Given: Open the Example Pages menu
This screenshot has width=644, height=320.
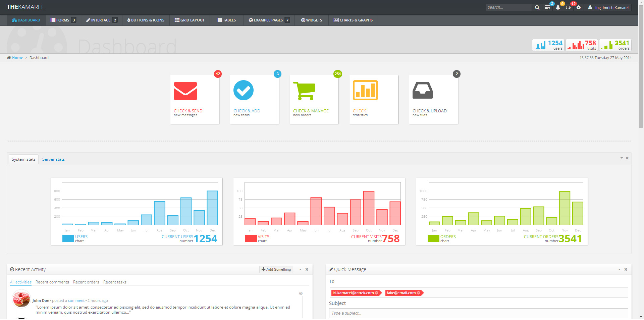Looking at the screenshot, I should point(269,20).
